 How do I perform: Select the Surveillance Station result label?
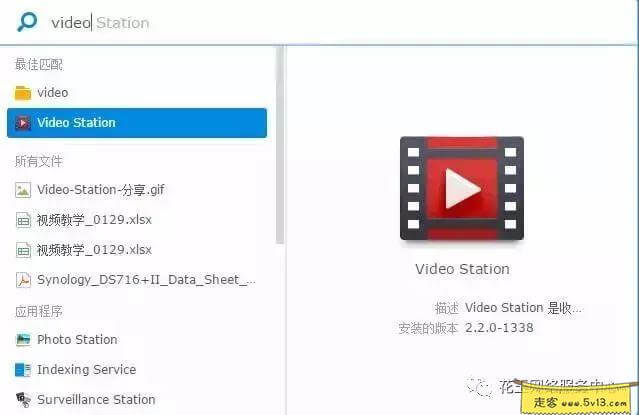[x=96, y=400]
